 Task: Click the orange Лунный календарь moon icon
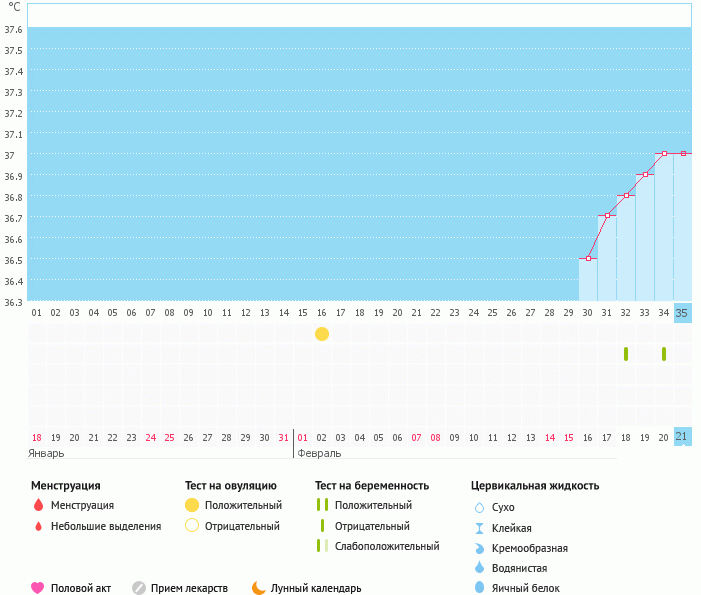pyautogui.click(x=259, y=588)
